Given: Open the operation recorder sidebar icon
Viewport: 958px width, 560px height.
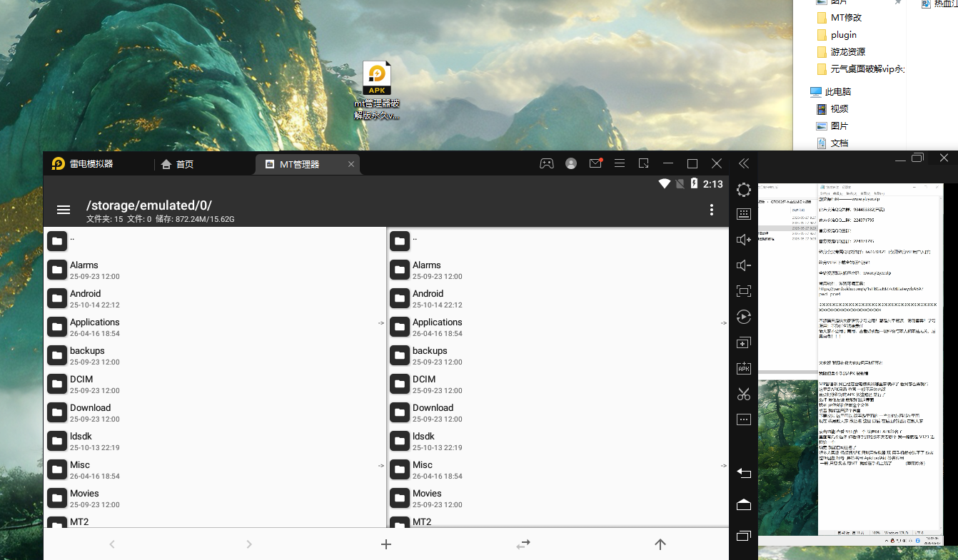Looking at the screenshot, I should click(x=744, y=317).
